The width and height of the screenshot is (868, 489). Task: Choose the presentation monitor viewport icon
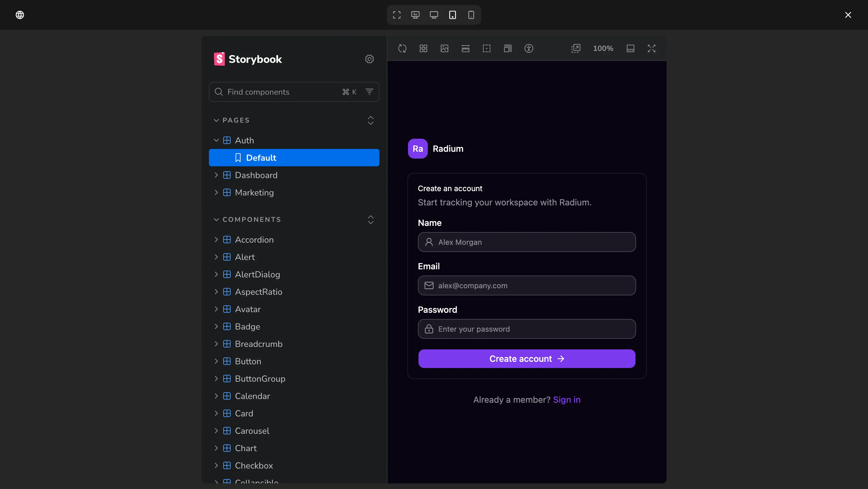(x=415, y=15)
